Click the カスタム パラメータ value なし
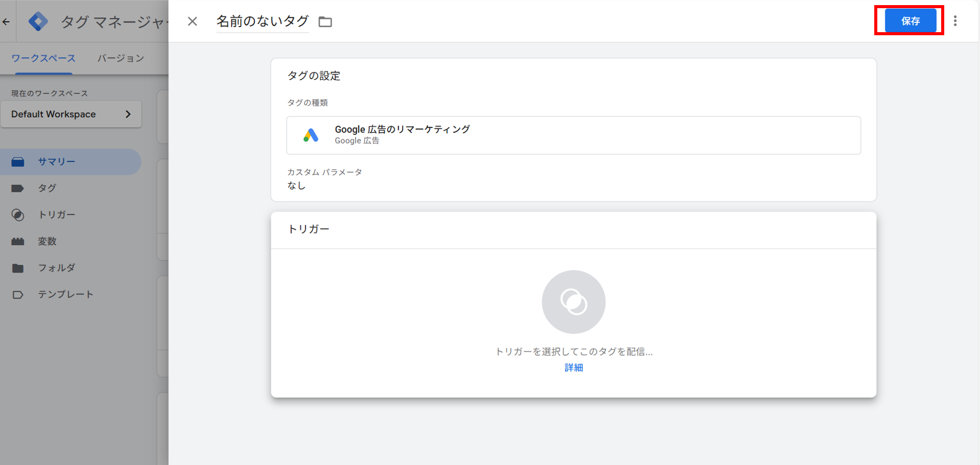Image resolution: width=980 pixels, height=465 pixels. click(296, 186)
